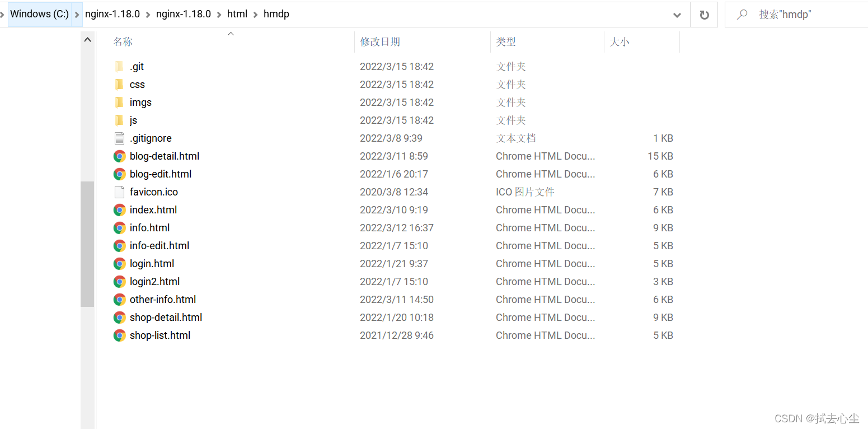Click date 2021/12/28 9:46
This screenshot has height=429, width=868.
397,335
